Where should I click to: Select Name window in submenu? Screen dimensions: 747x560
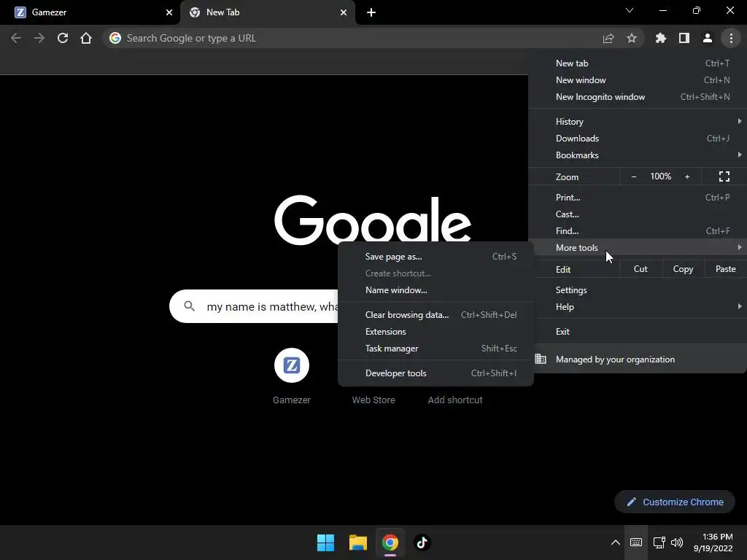(436, 289)
